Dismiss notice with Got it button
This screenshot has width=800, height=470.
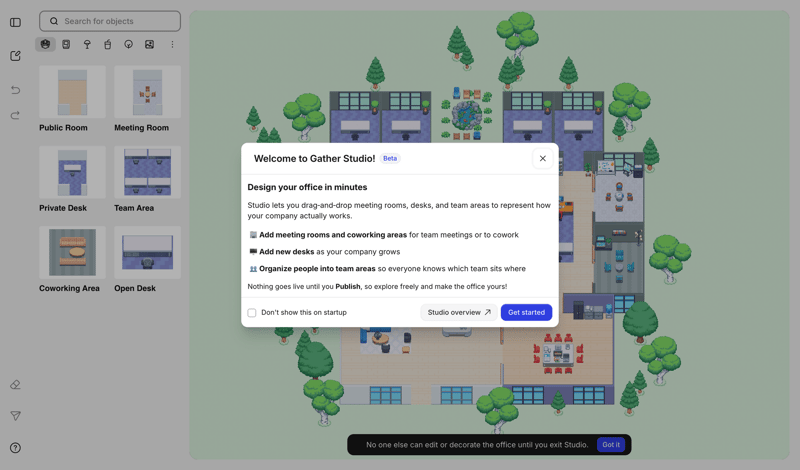pyautogui.click(x=611, y=444)
